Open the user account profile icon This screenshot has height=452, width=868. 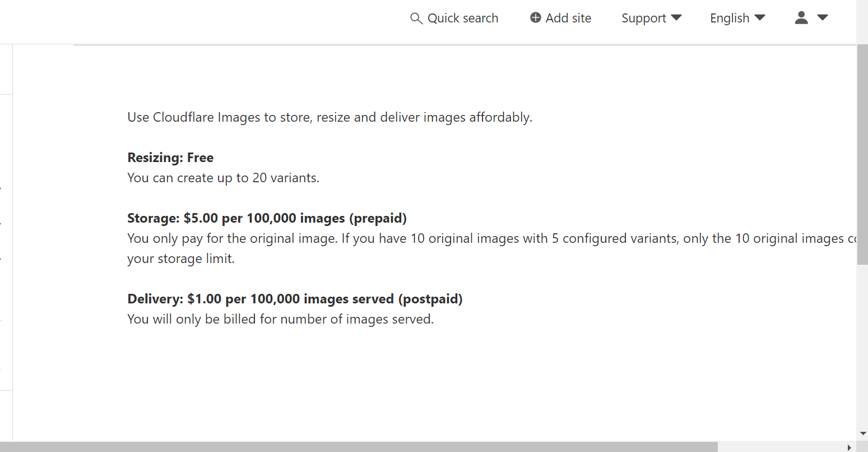point(801,18)
